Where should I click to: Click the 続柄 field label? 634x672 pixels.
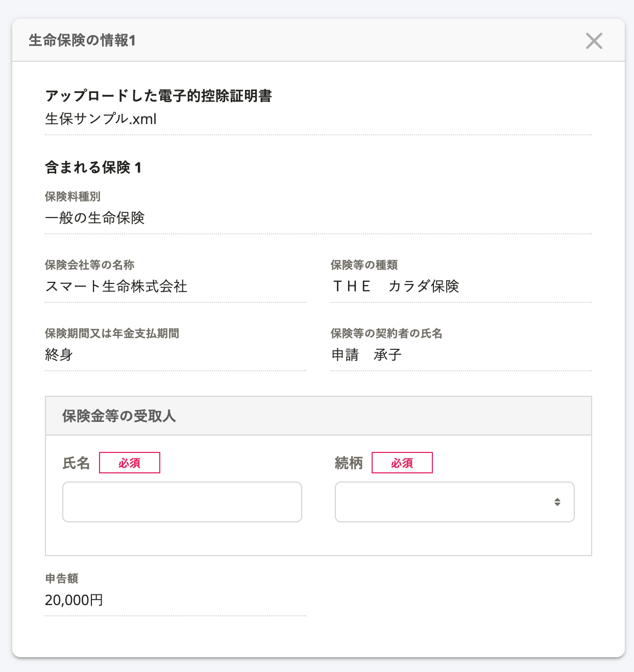tap(349, 463)
